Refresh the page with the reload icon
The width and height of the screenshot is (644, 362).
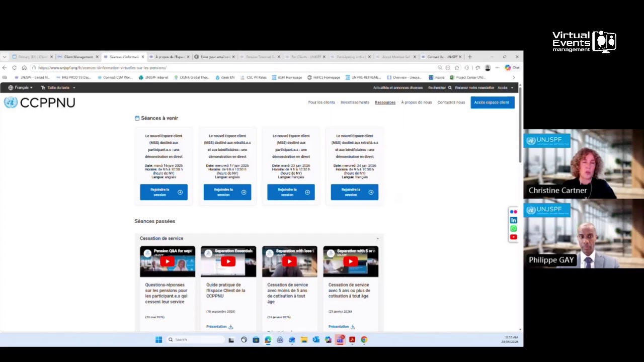[x=14, y=68]
